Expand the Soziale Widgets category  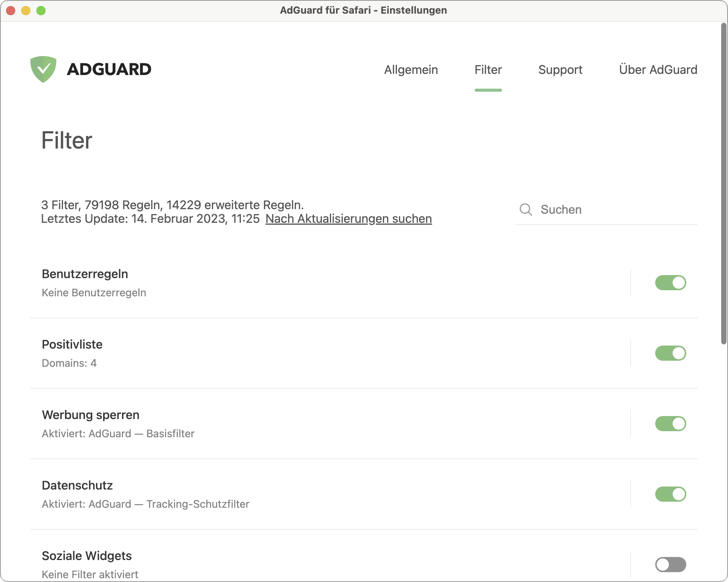point(87,556)
